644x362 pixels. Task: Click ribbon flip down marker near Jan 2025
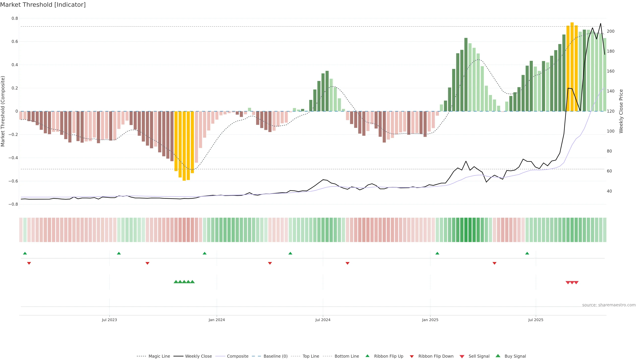(494, 263)
